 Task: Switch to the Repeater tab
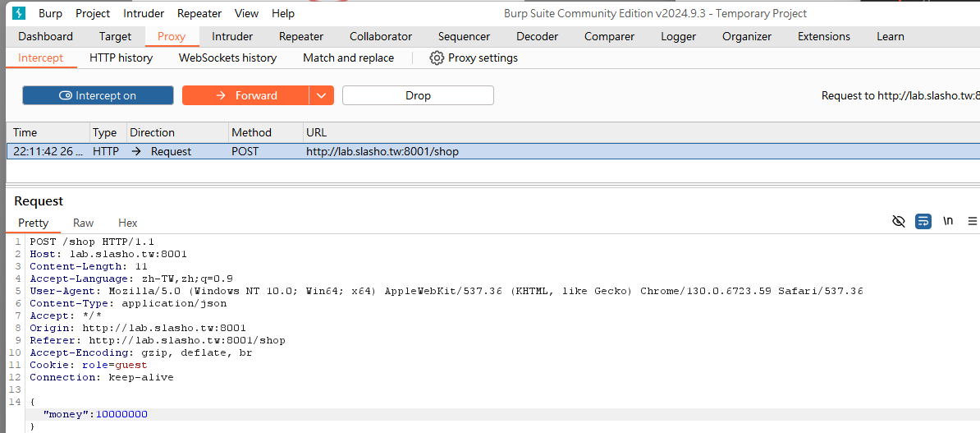coord(301,36)
